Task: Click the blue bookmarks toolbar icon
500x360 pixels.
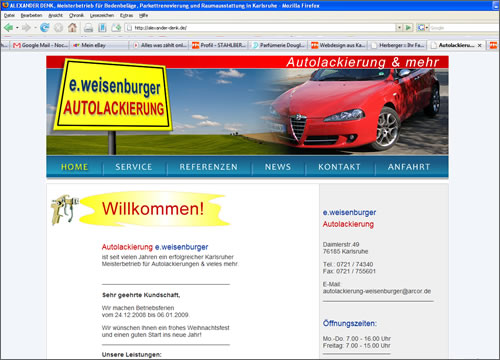Action: tap(102, 28)
